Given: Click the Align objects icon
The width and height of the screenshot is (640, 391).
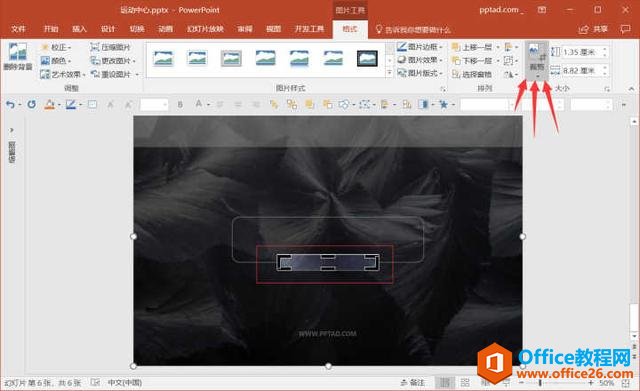Looking at the screenshot, I should coord(510,47).
